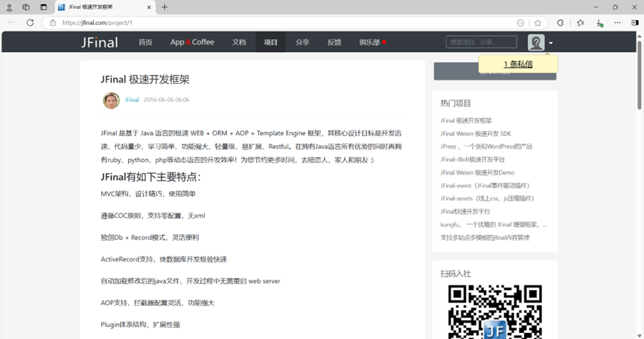Click the line 遵循COC原则，支持零配置，无xml
The height and width of the screenshot is (339, 644).
pyautogui.click(x=153, y=216)
